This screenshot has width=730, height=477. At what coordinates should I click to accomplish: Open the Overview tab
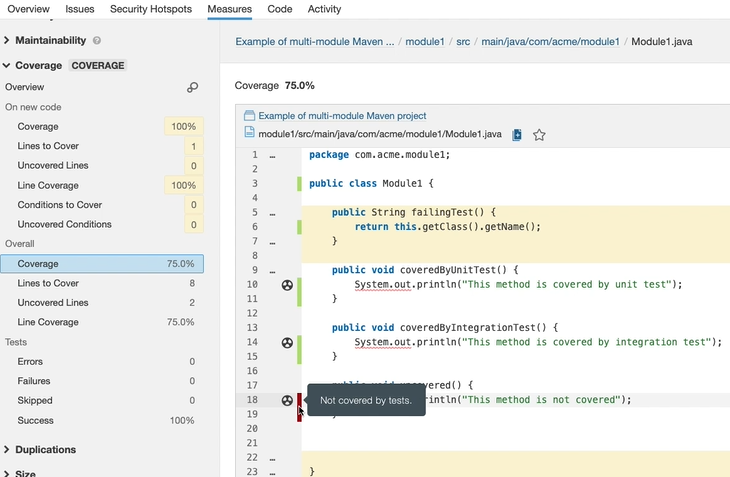pyautogui.click(x=28, y=9)
